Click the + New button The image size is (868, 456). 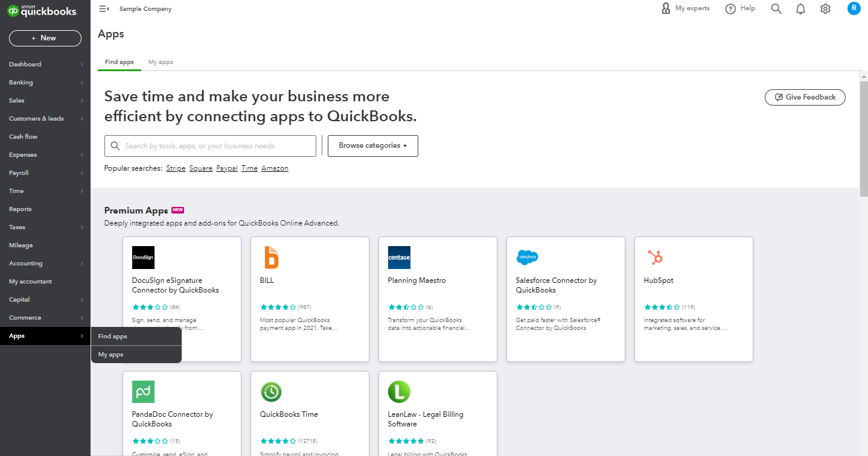coord(45,38)
